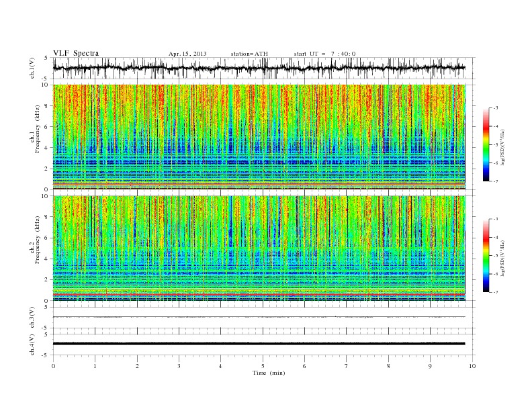Click time axis tick label "3"
This screenshot has height=411, width=532.
point(179,366)
